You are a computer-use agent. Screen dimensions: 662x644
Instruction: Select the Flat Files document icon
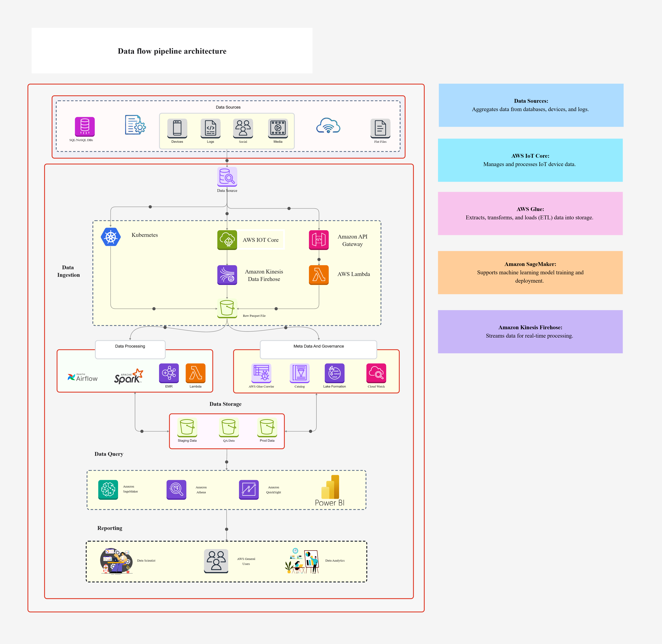[380, 128]
